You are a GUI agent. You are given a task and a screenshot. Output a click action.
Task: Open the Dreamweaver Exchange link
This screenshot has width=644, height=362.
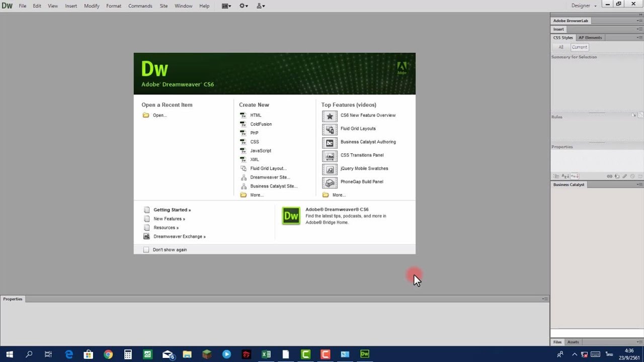[x=180, y=236]
